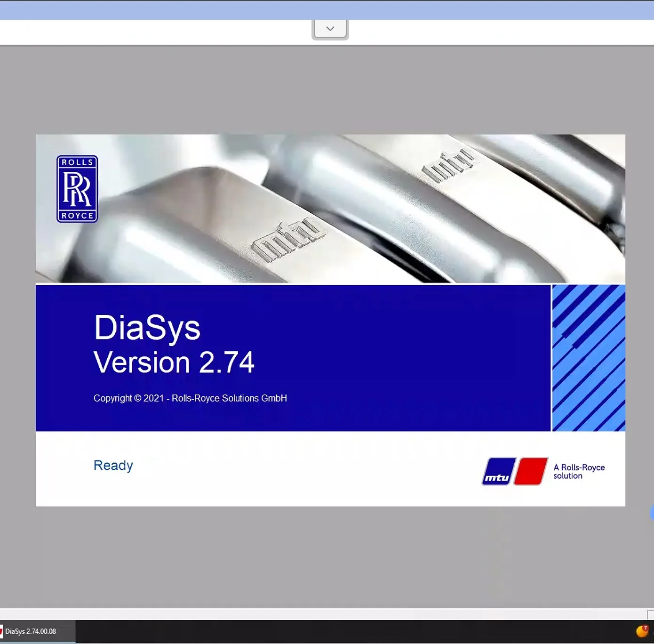Open DiaSys 2.74.00.08 taskbar button
This screenshot has height=644, width=654.
tap(37, 631)
